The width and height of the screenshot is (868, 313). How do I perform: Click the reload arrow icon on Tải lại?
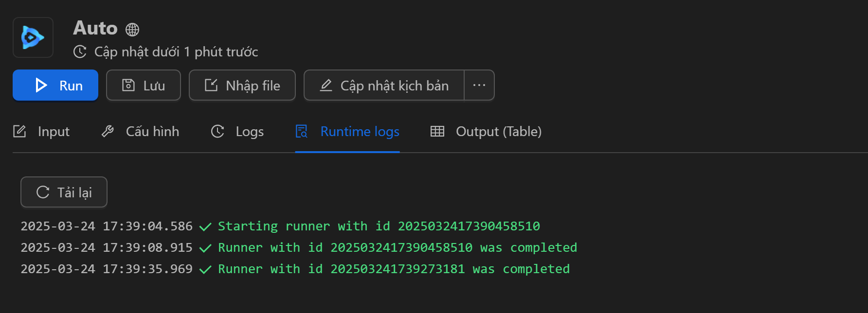pos(42,192)
